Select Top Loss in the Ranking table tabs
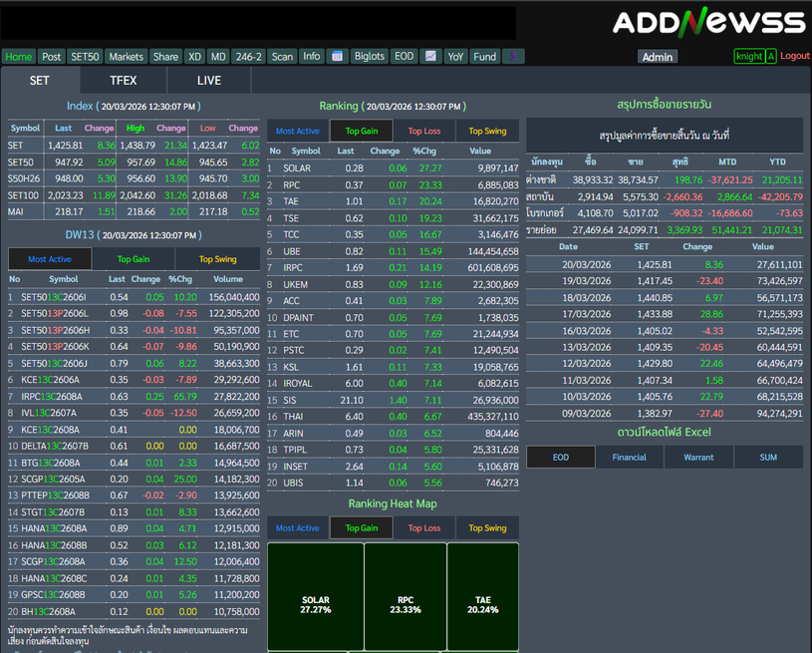The image size is (812, 653). pos(424,132)
